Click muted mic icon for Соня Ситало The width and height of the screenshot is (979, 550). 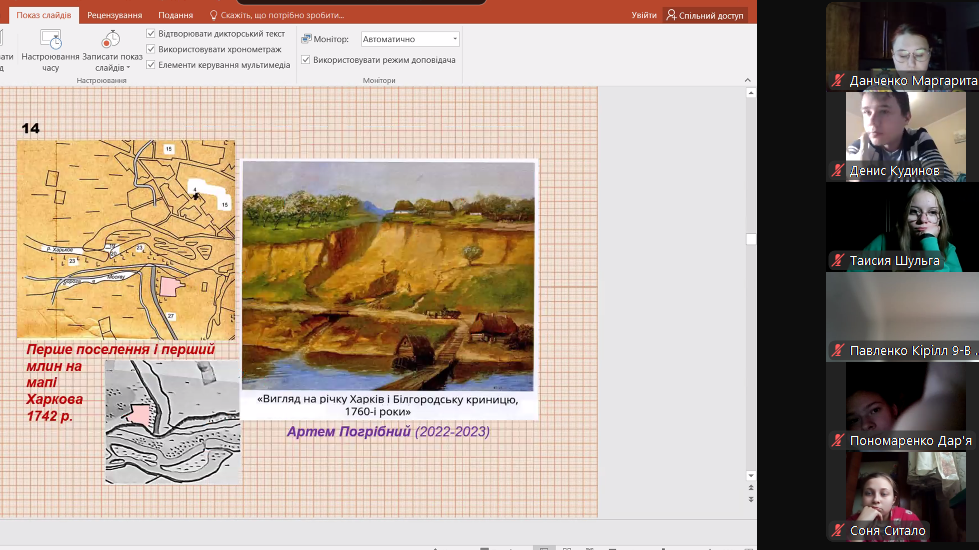pos(838,531)
